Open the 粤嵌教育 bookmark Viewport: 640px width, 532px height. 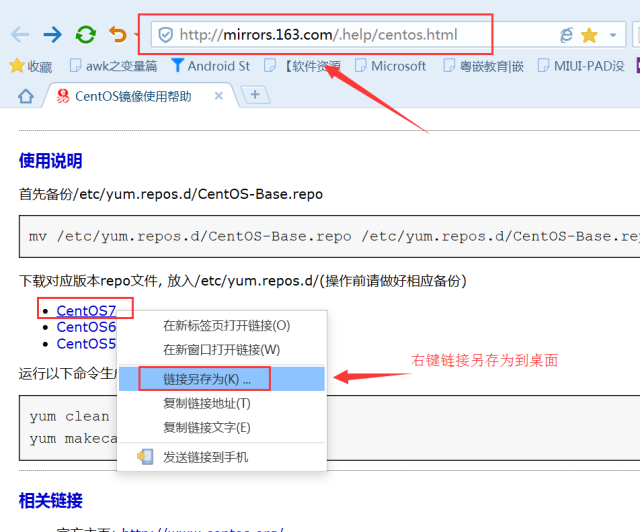click(483, 66)
